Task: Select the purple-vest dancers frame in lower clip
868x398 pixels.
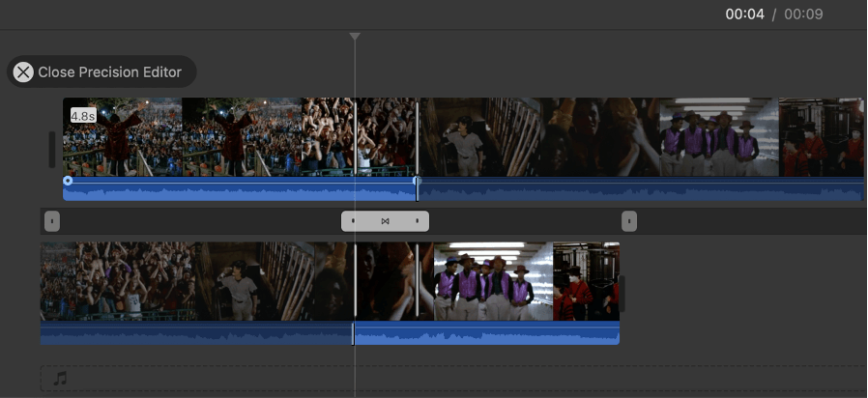Action: (x=493, y=281)
